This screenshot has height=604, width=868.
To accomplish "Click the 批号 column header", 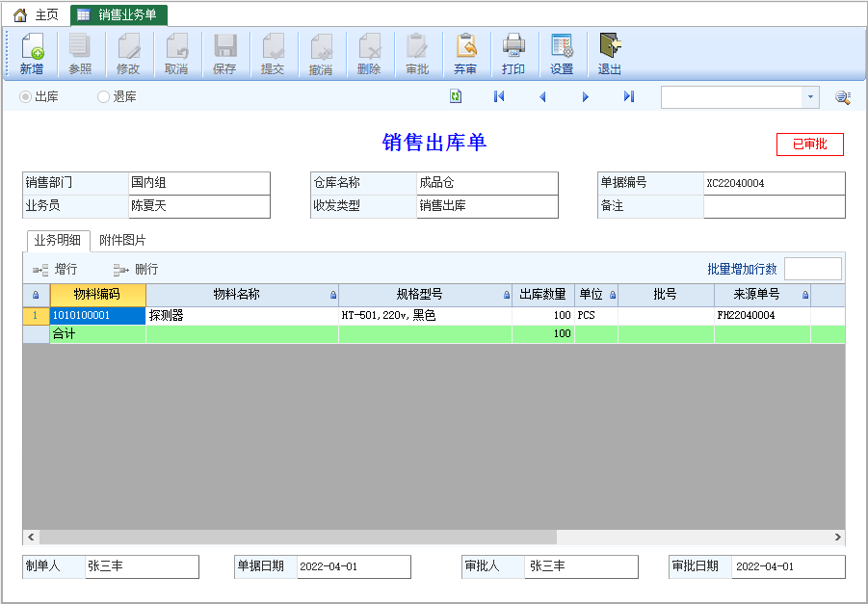I will coord(666,295).
